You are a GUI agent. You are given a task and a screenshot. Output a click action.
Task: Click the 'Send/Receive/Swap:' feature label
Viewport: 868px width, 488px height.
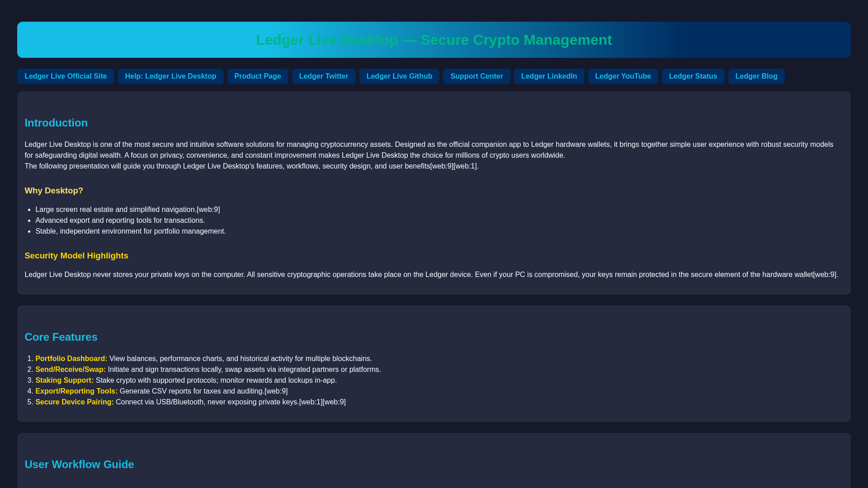[71, 370]
